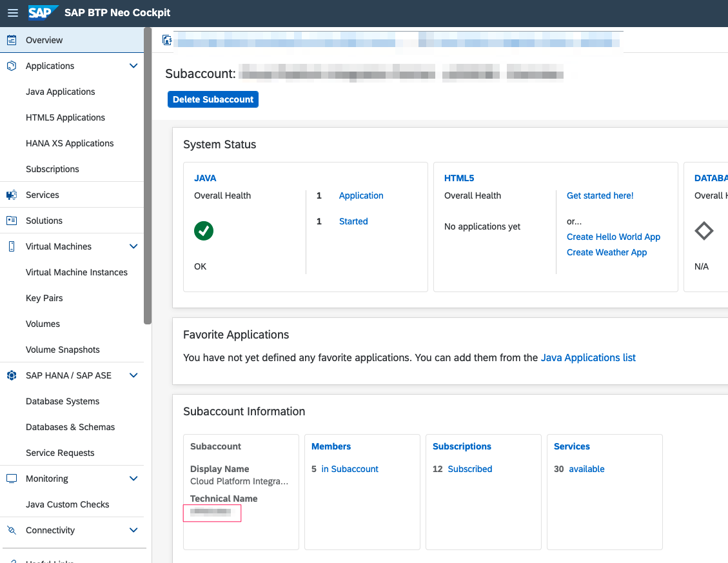Click Create Hello World App link
Image resolution: width=728 pixels, height=563 pixels.
click(613, 237)
